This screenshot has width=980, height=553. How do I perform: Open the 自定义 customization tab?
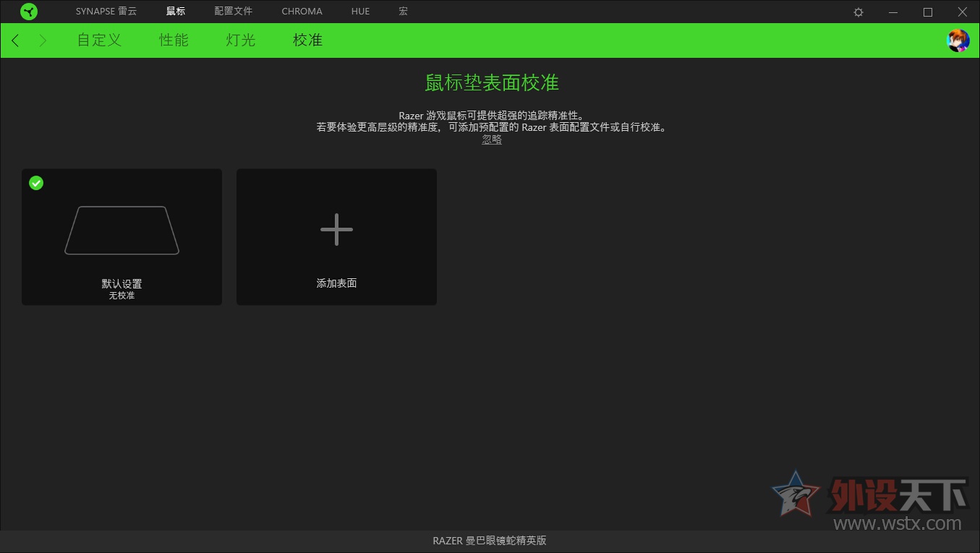pos(98,40)
